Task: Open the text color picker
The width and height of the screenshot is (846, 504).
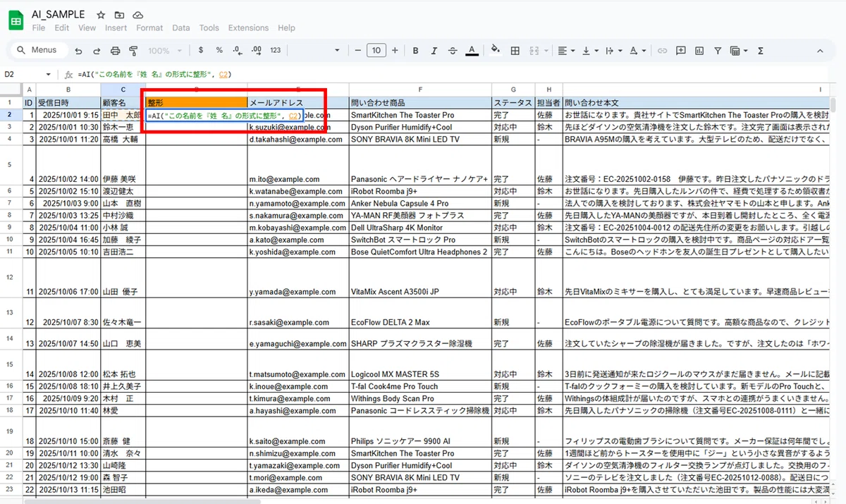Action: pyautogui.click(x=471, y=51)
